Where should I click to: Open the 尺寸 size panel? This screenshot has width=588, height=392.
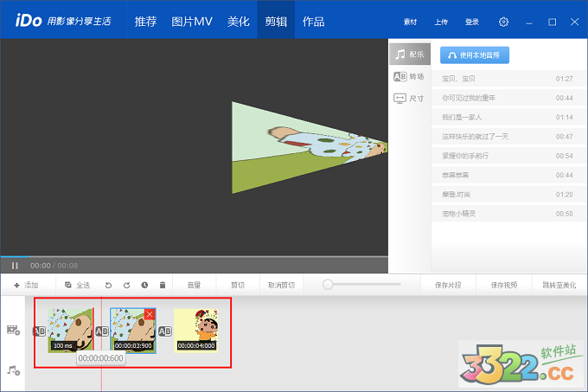[x=409, y=99]
